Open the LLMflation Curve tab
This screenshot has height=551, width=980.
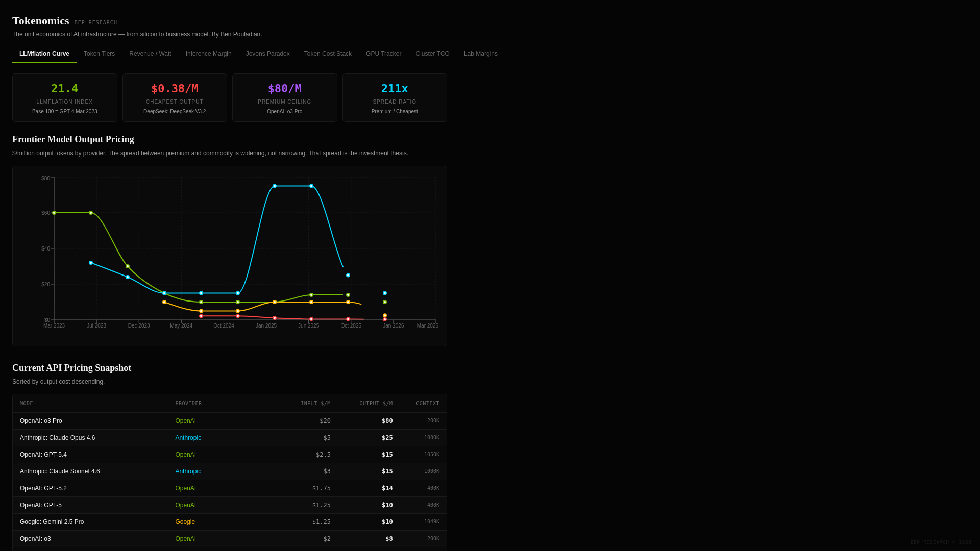click(44, 54)
